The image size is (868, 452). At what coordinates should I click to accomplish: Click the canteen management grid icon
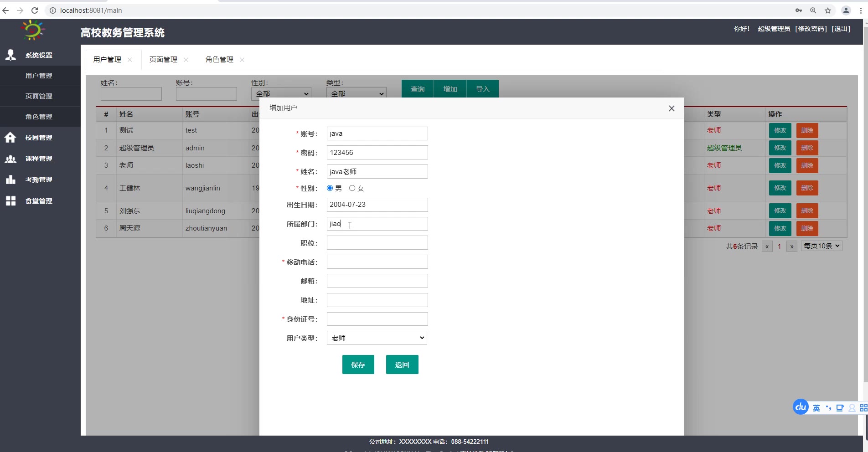click(x=10, y=201)
